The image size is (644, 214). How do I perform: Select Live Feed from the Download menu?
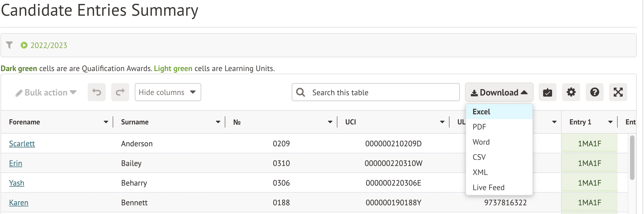488,188
